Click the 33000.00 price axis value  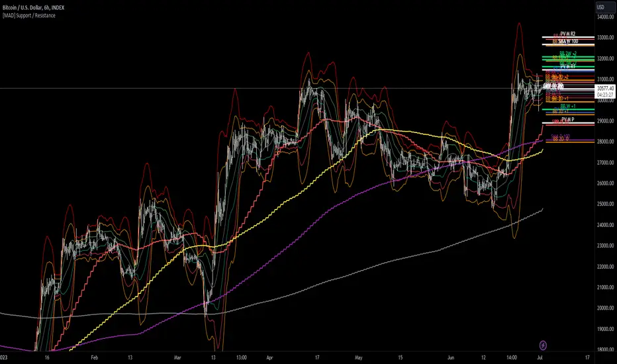(605, 38)
